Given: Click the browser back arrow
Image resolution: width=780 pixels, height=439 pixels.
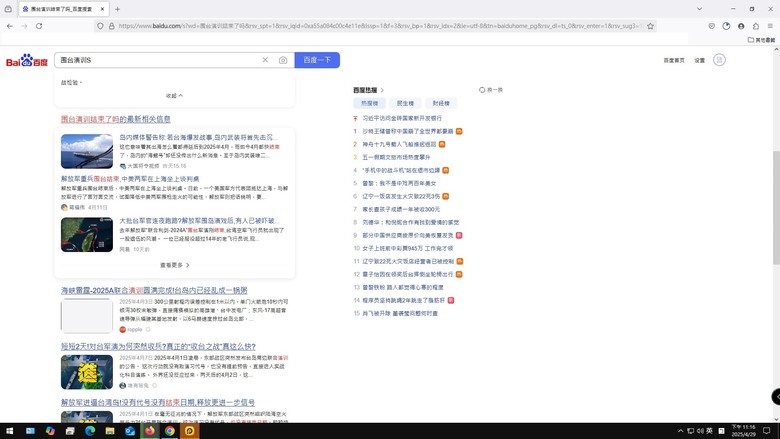Looking at the screenshot, I should tap(9, 26).
